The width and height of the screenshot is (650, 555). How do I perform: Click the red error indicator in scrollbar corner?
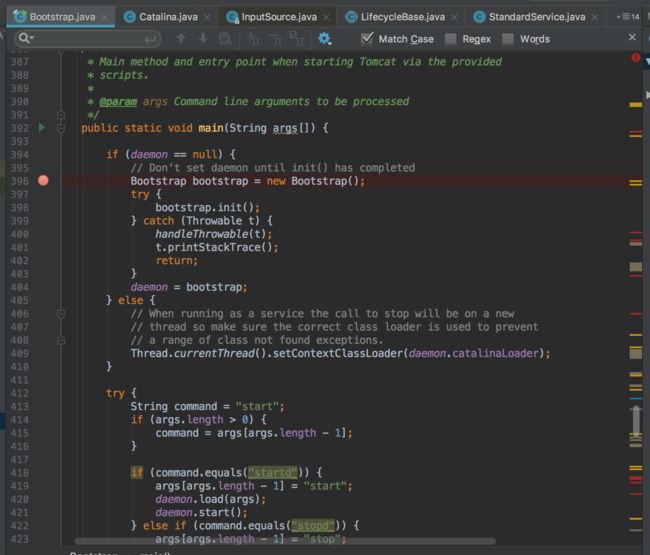coord(635,58)
